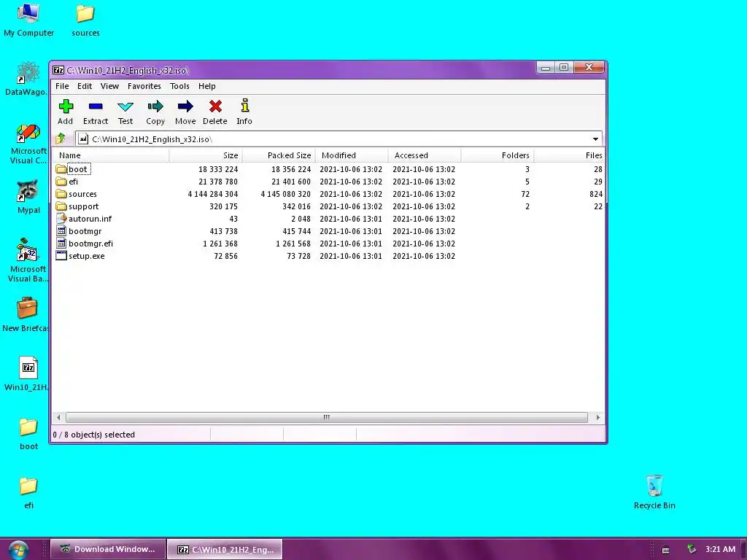Sort by Files column header
Screen dimensions: 747x560
570,155
